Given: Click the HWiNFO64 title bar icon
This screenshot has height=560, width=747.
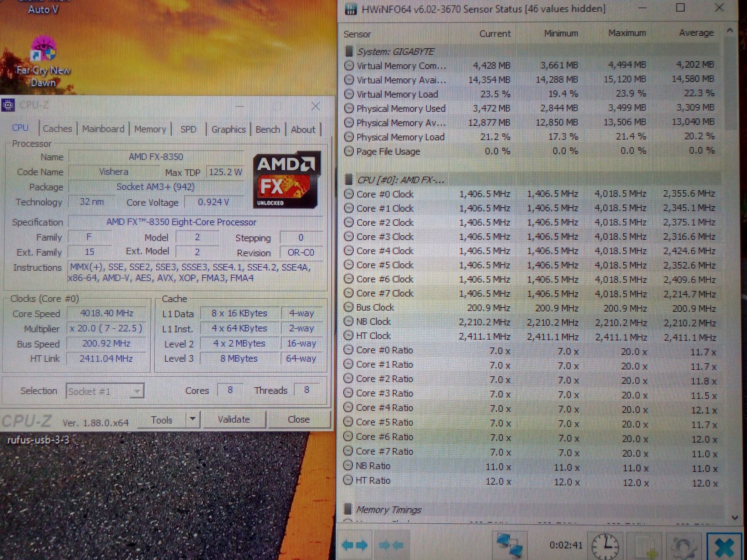Looking at the screenshot, I should coord(351,9).
